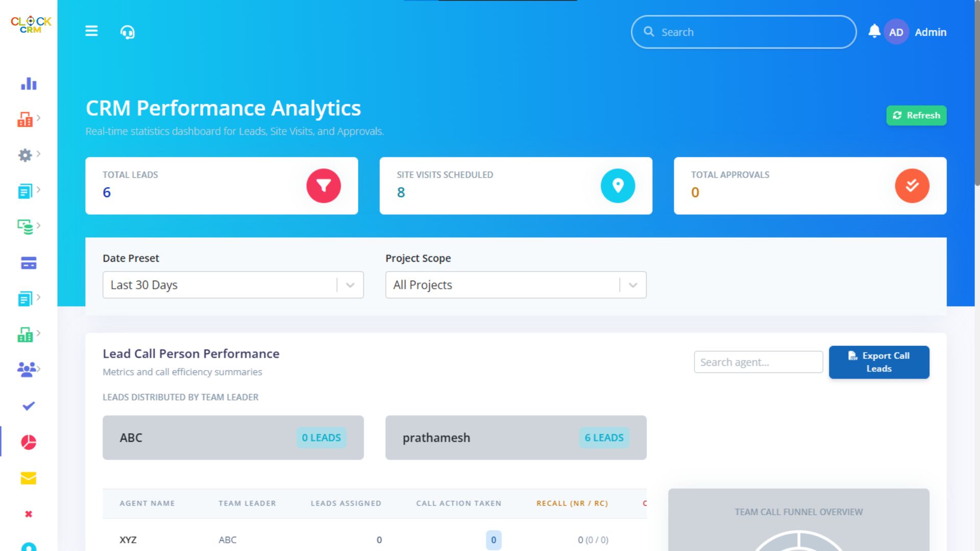Click the Admin username label
The height and width of the screenshot is (551, 980).
(930, 32)
